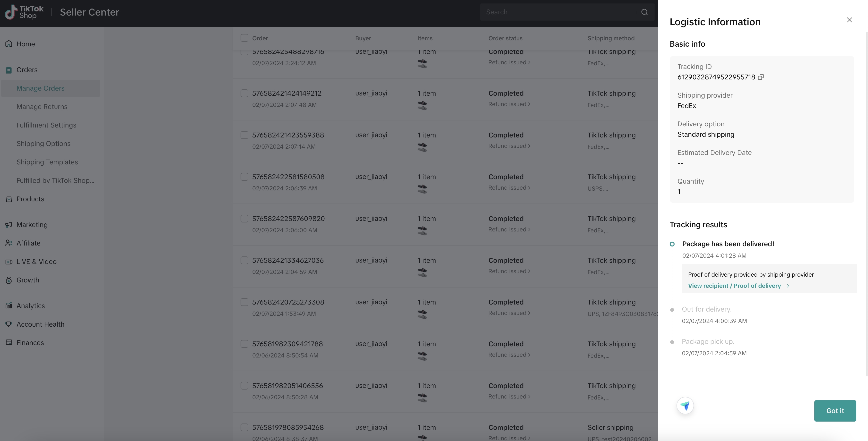Click the Account Health trophy icon
868x441 pixels.
coord(9,324)
